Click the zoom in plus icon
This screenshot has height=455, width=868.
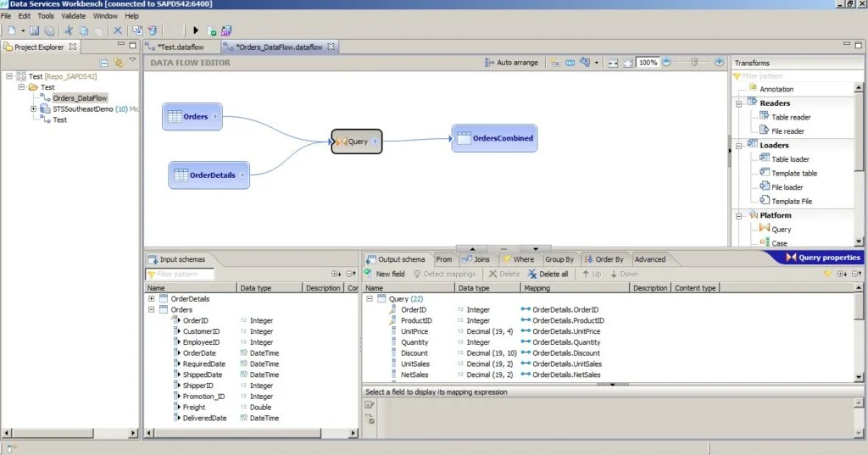click(x=720, y=62)
